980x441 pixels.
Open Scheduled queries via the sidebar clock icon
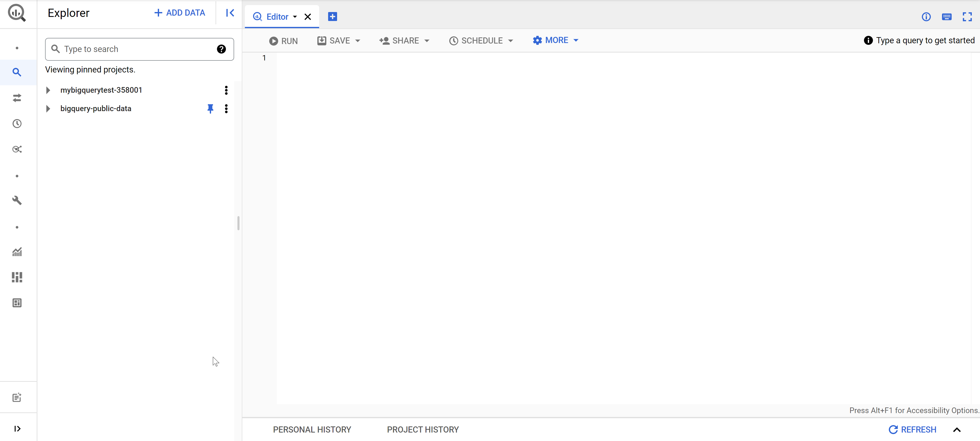tap(17, 124)
